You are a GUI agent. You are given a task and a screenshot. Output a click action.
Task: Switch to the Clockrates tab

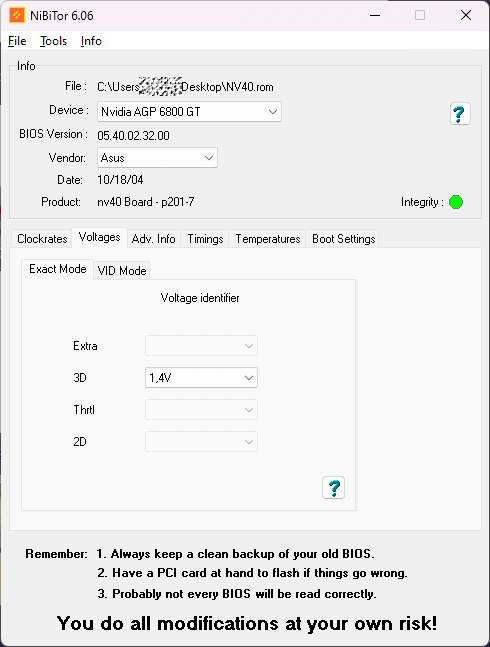[x=42, y=238]
